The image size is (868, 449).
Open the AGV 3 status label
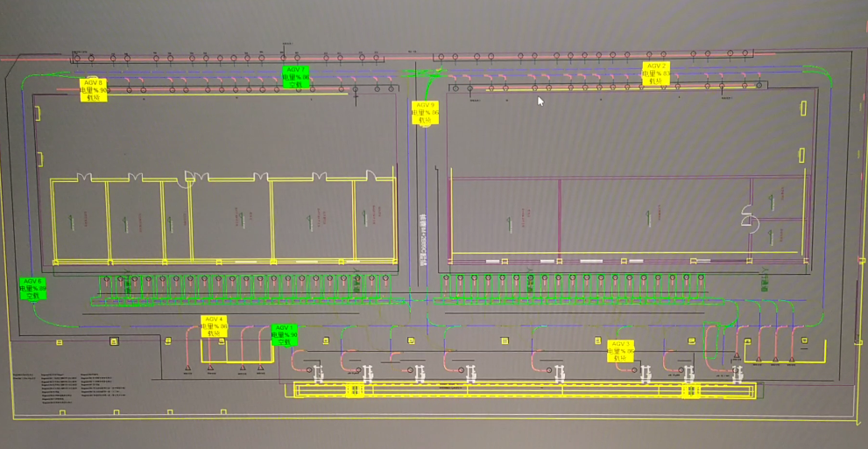(x=620, y=351)
